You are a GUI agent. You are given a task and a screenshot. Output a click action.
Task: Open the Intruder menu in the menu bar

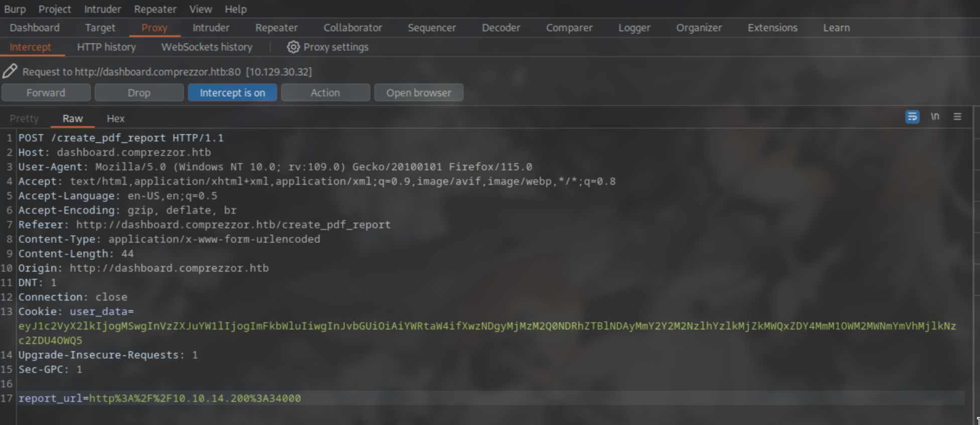[x=102, y=9]
